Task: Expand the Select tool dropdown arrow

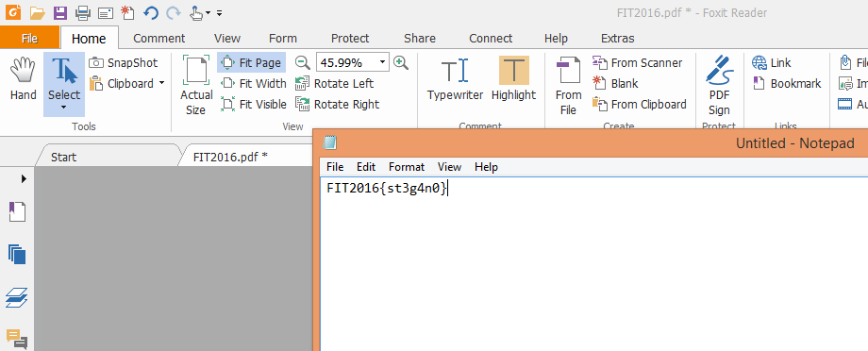Action: pyautogui.click(x=64, y=108)
